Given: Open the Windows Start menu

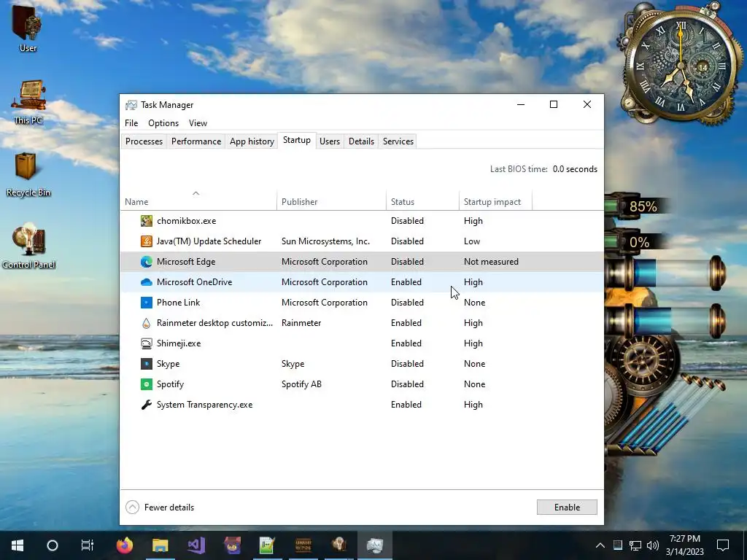Looking at the screenshot, I should 18,545.
